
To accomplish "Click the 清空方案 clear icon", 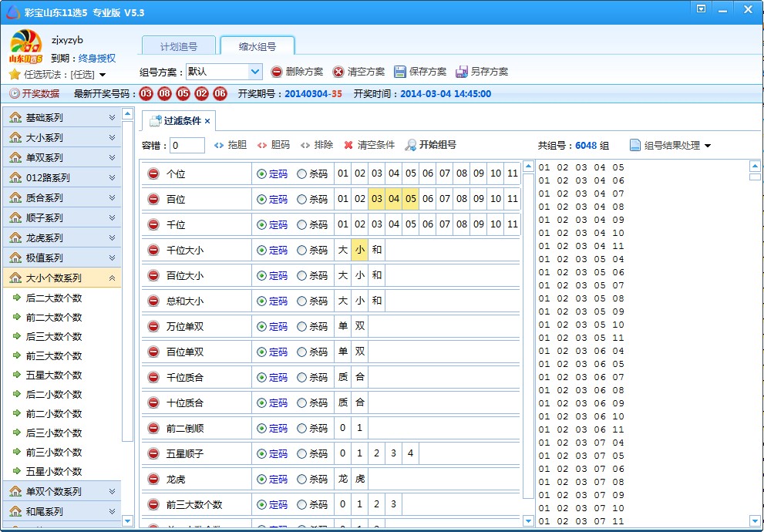I will tap(338, 72).
